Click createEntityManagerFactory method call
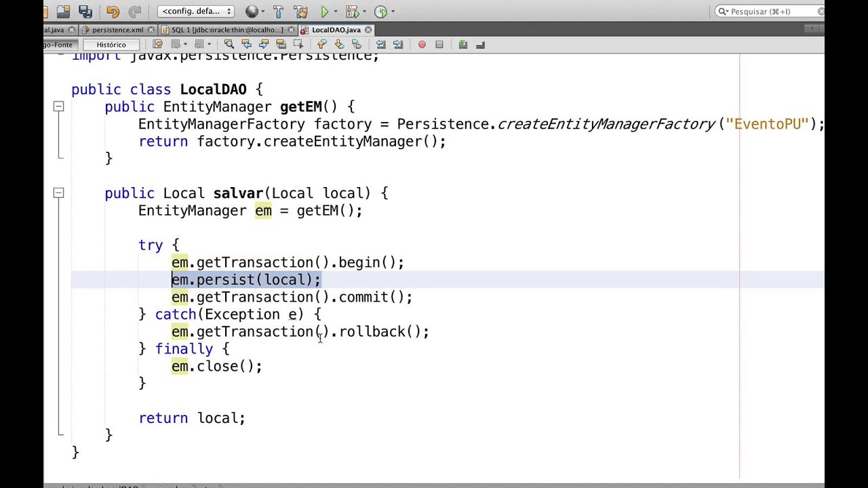The height and width of the screenshot is (488, 868). tap(606, 124)
